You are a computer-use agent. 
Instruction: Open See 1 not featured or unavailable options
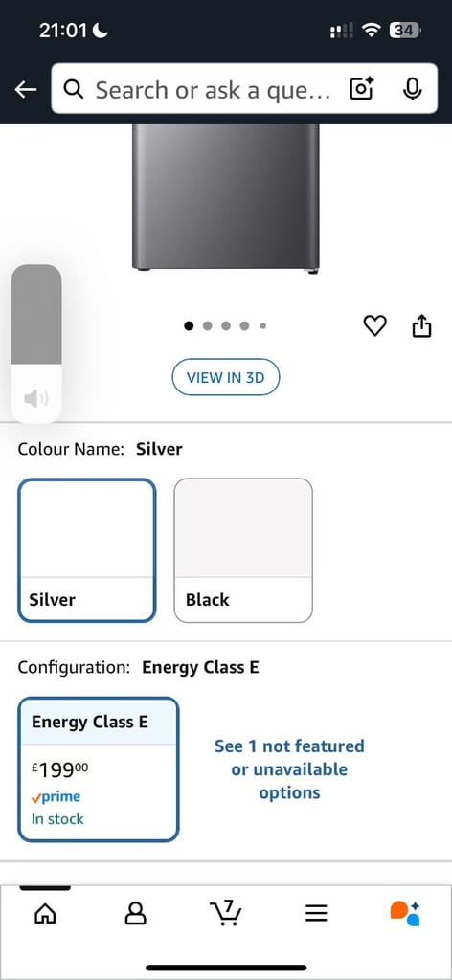pos(289,769)
